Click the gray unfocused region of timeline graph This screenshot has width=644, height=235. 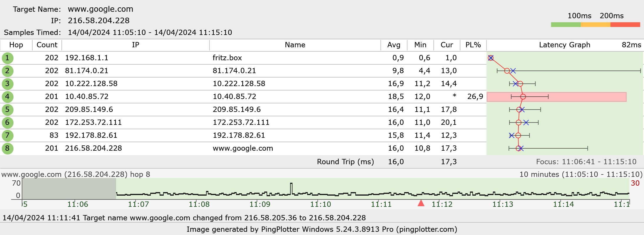pos(69,189)
